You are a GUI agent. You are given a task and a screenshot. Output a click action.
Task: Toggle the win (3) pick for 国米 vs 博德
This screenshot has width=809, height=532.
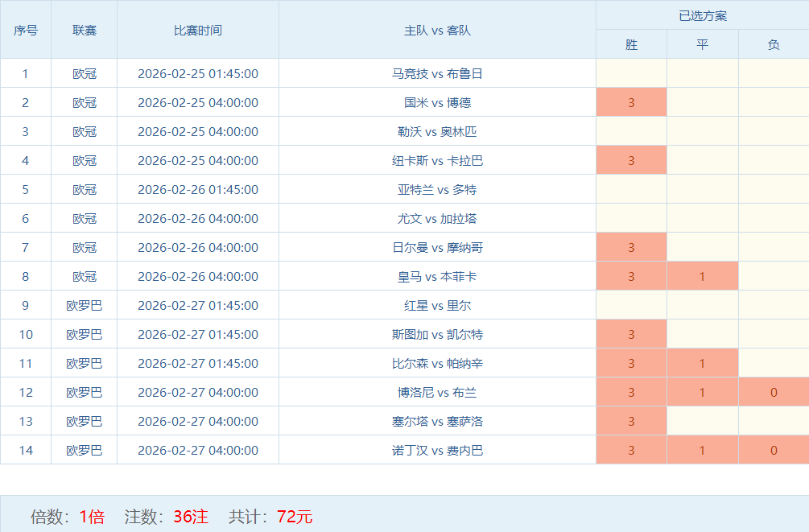631,102
